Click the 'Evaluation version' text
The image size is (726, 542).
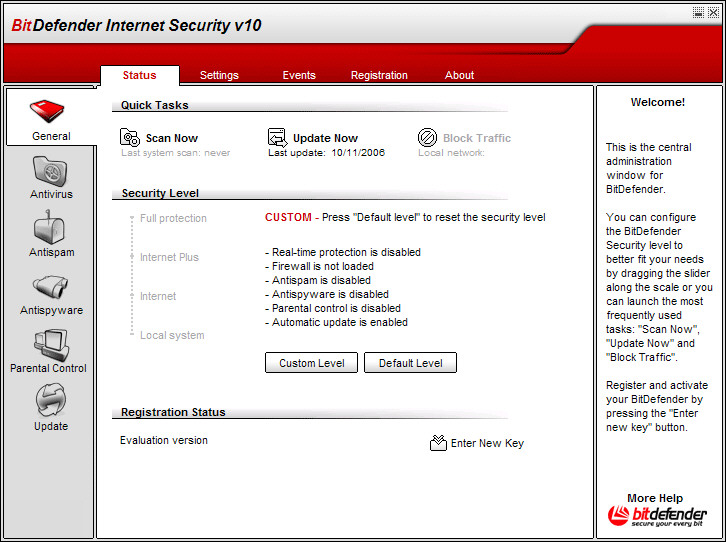tap(164, 440)
